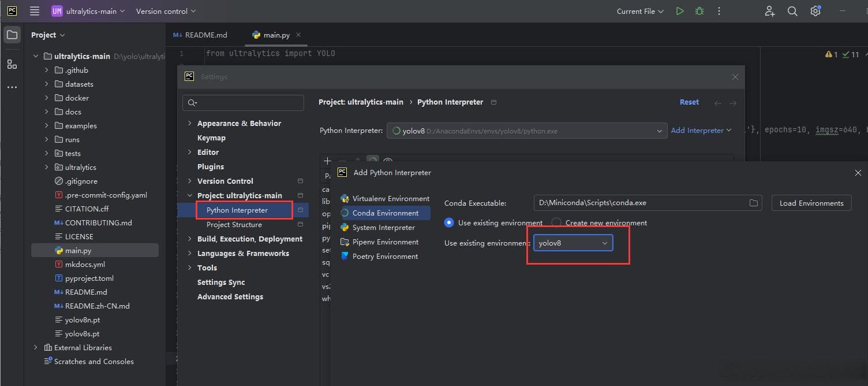Click the project-level icon next to Project Structure
The height and width of the screenshot is (386, 868).
pyautogui.click(x=300, y=225)
